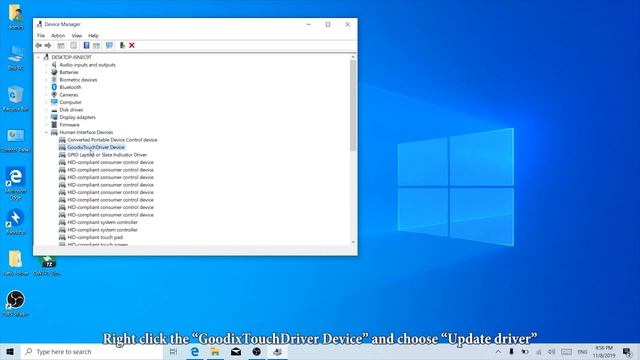This screenshot has width=640, height=360.
Task: Click the volume speaker tray icon
Action: click(551, 352)
